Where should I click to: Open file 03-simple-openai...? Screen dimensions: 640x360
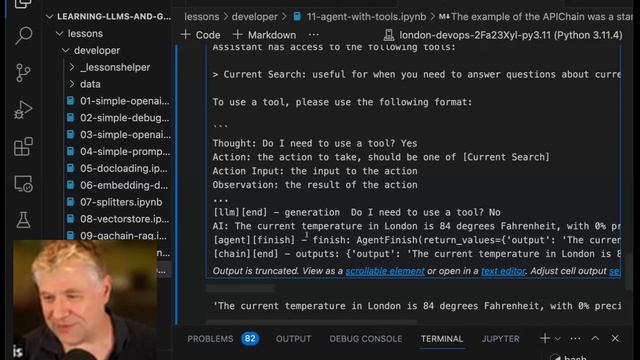[x=118, y=135]
